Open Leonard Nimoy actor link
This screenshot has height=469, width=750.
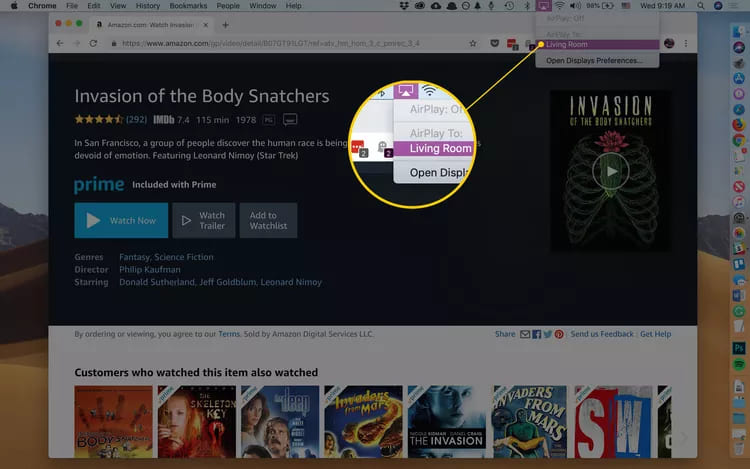tap(291, 282)
